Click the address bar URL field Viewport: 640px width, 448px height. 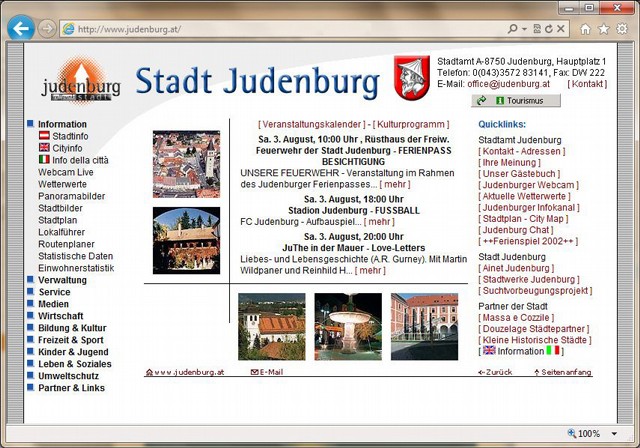click(286, 29)
